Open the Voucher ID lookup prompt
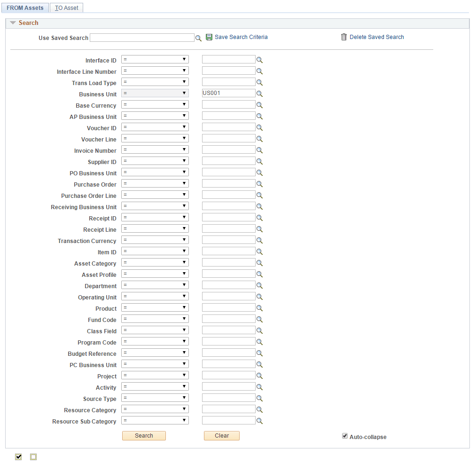Image resolution: width=476 pixels, height=463 pixels. click(259, 127)
